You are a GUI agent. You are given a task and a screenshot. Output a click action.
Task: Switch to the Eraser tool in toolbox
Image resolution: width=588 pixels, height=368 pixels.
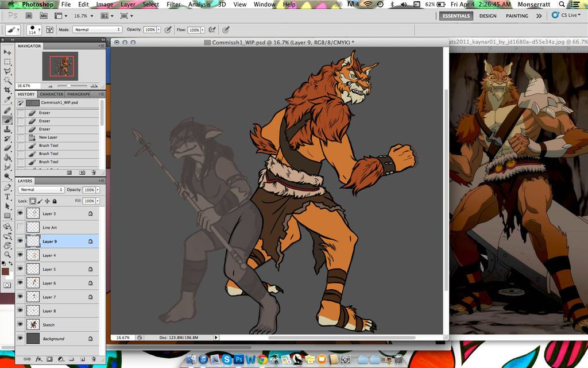(x=7, y=148)
